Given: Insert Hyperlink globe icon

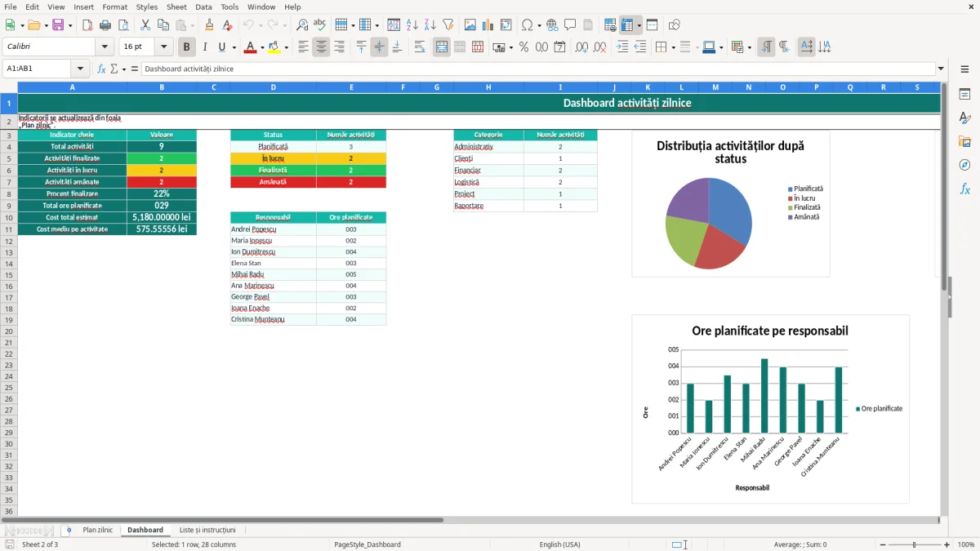Looking at the screenshot, I should click(552, 25).
